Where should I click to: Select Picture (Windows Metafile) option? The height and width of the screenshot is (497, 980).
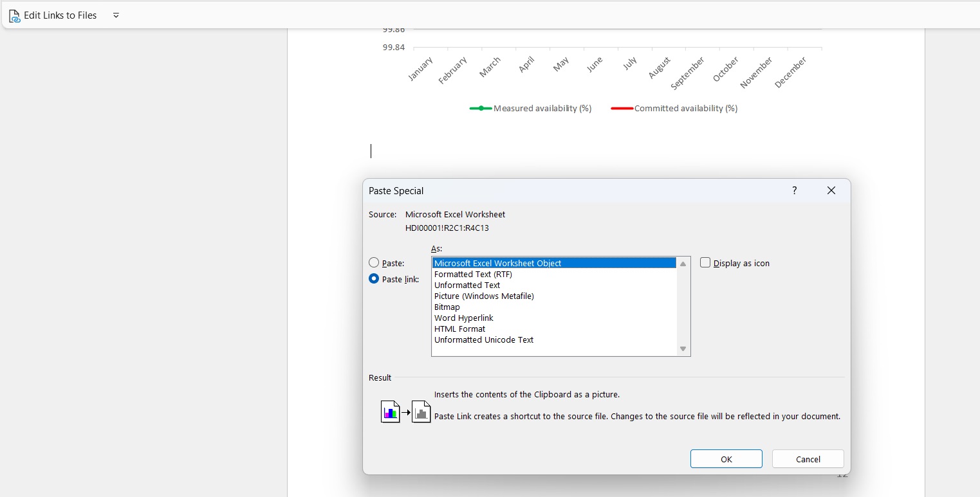click(x=484, y=296)
